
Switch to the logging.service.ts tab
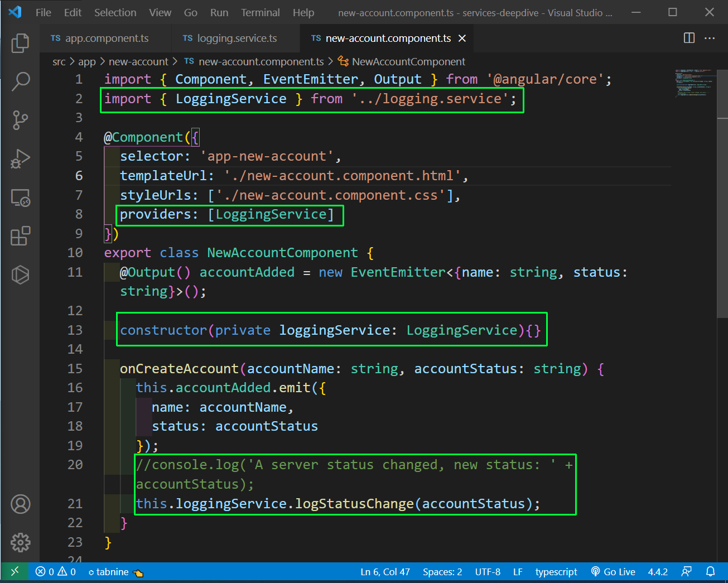tap(237, 38)
